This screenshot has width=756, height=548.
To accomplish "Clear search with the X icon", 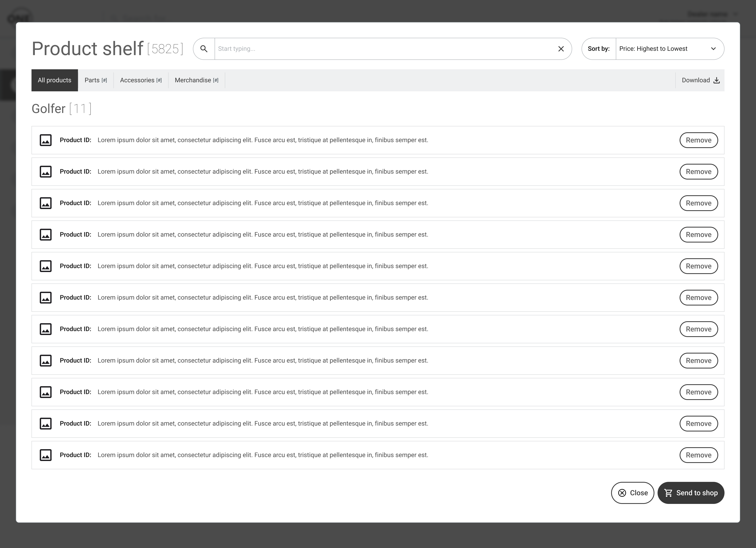I will (561, 49).
